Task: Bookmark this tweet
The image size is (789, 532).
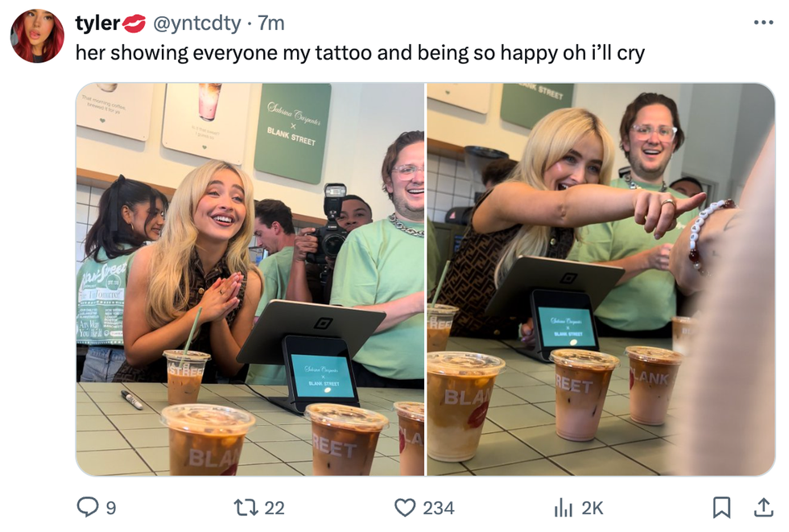Action: (x=721, y=507)
